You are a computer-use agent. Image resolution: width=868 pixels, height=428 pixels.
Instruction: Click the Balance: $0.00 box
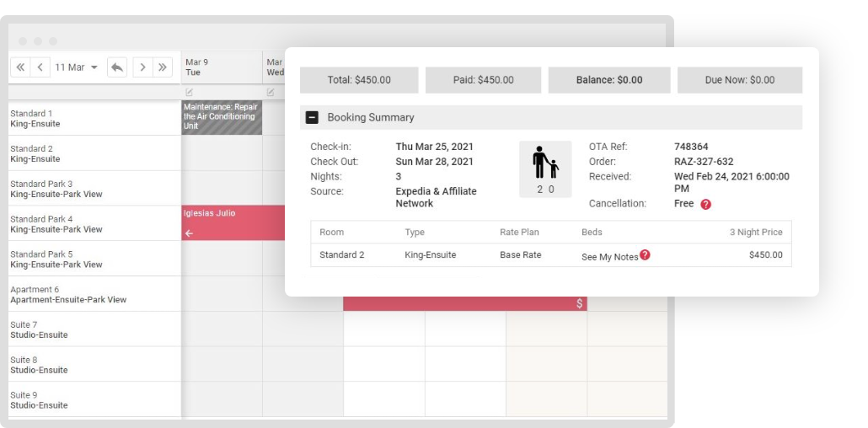[x=609, y=80]
